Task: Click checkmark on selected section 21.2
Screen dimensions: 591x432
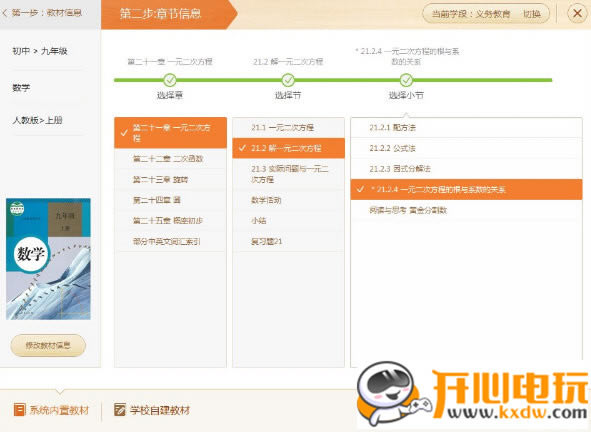Action: point(242,148)
